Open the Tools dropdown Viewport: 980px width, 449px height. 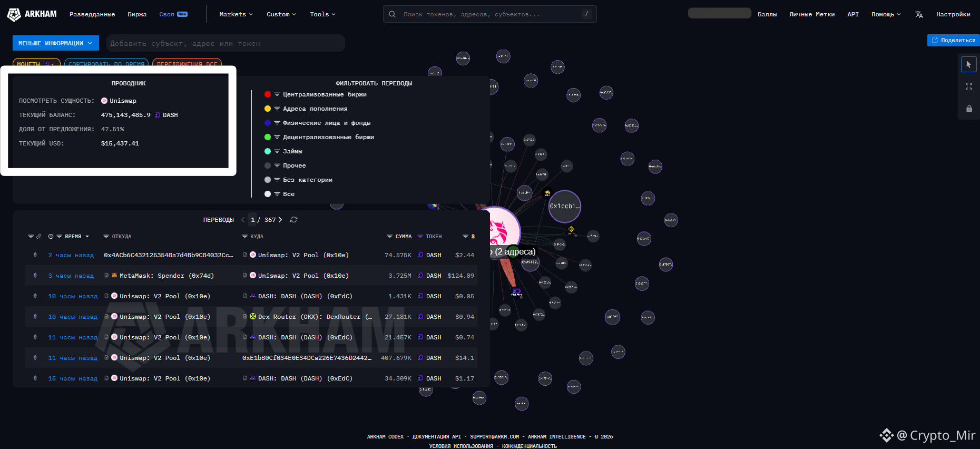pos(322,14)
